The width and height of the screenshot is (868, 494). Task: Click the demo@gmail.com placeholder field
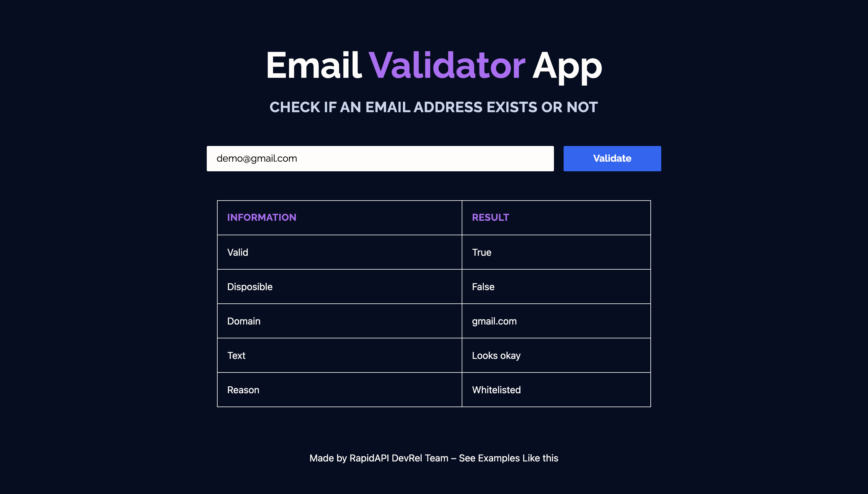pos(380,158)
